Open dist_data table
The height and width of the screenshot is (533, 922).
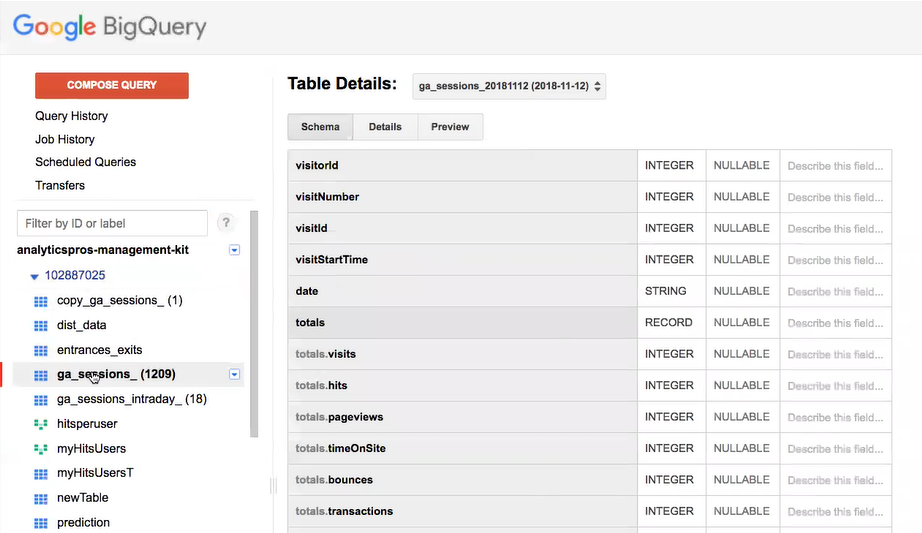tap(82, 325)
